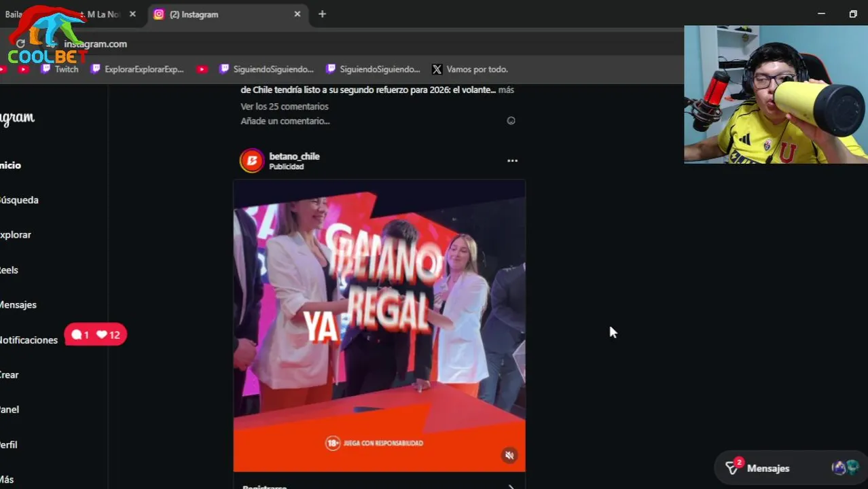Close the 'M La No' browser tab

(132, 14)
